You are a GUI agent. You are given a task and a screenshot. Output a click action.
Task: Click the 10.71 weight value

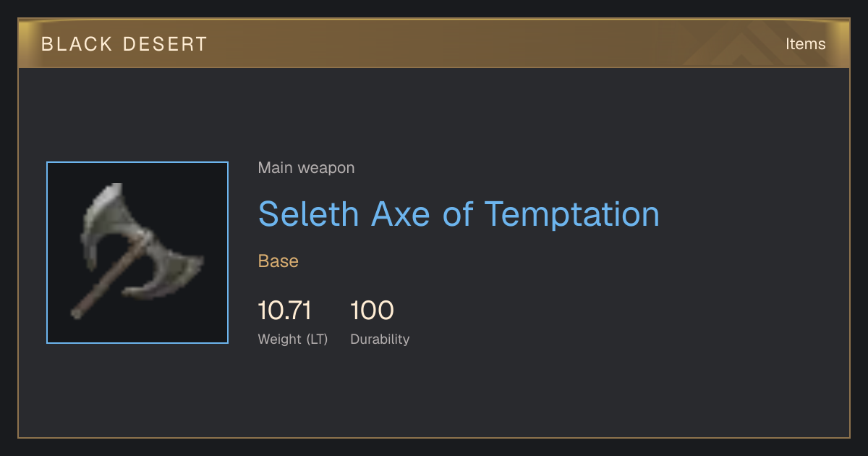click(x=285, y=311)
